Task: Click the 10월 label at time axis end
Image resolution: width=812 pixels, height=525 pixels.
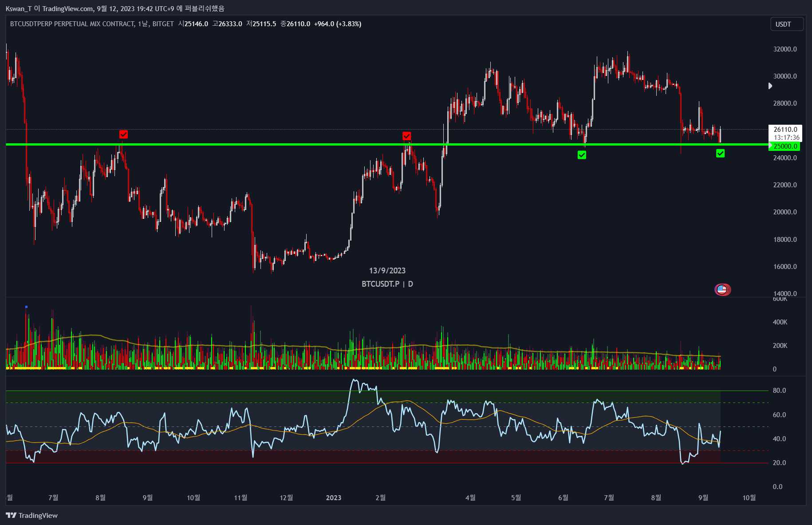Action: point(749,498)
